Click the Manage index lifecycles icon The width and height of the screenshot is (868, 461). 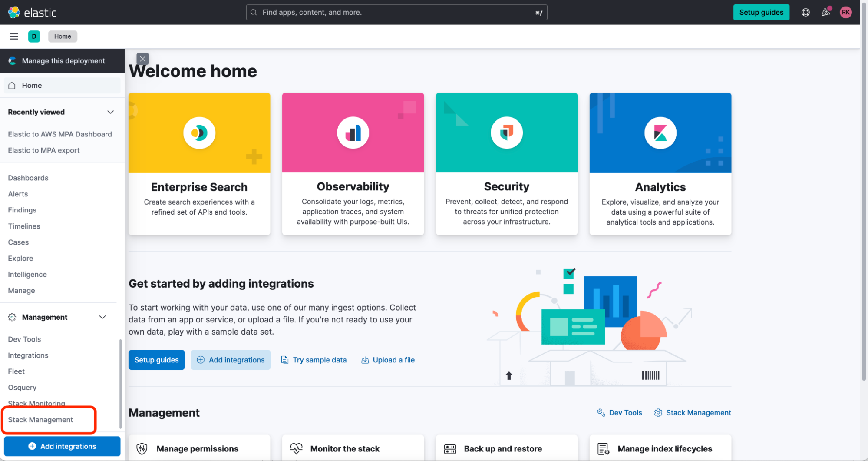tap(604, 449)
